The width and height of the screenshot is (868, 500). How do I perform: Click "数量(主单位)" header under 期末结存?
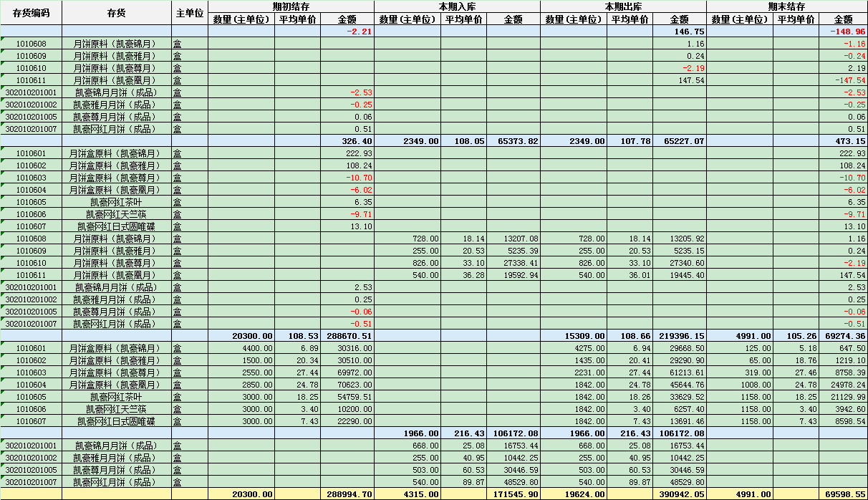click(740, 19)
